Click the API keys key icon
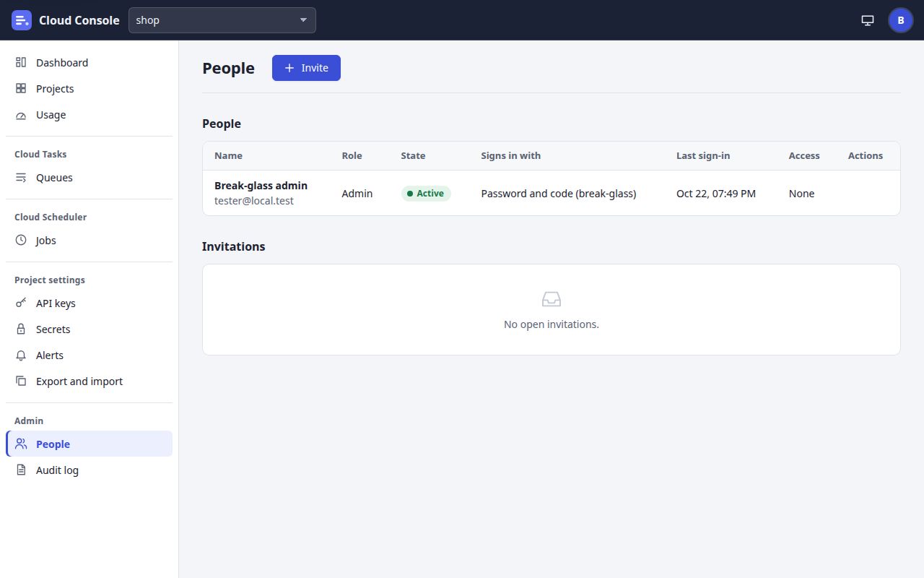This screenshot has height=578, width=924. [x=21, y=303]
